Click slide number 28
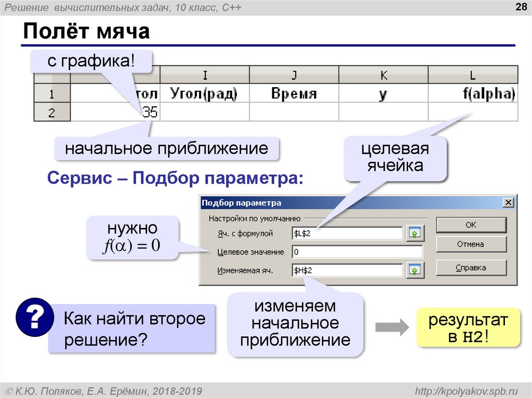 (x=521, y=7)
